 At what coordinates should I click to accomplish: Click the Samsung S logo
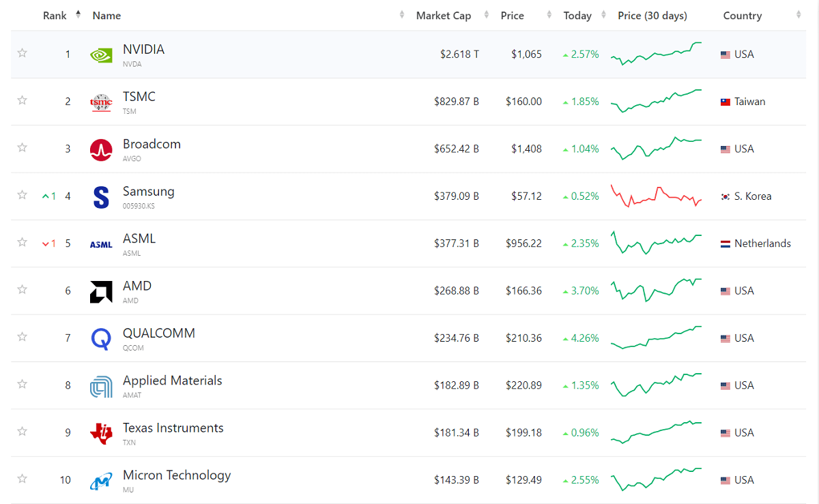pyautogui.click(x=101, y=197)
